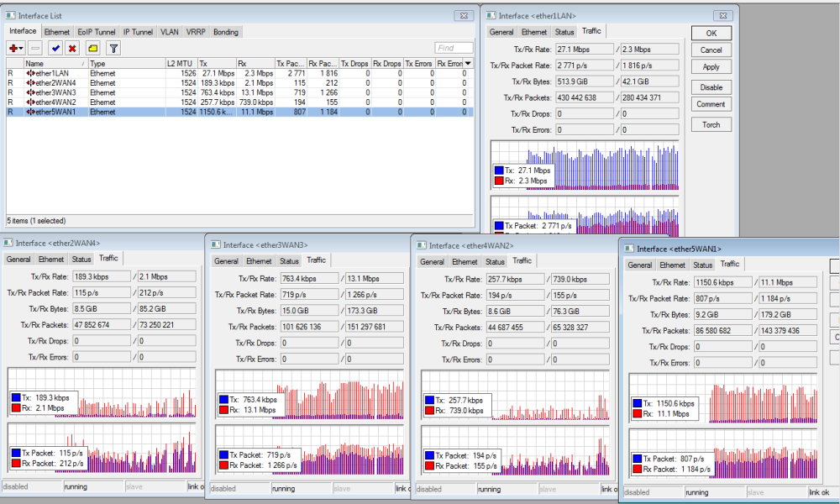Click Torch button in ether1LAN window
The image size is (840, 504).
point(711,125)
